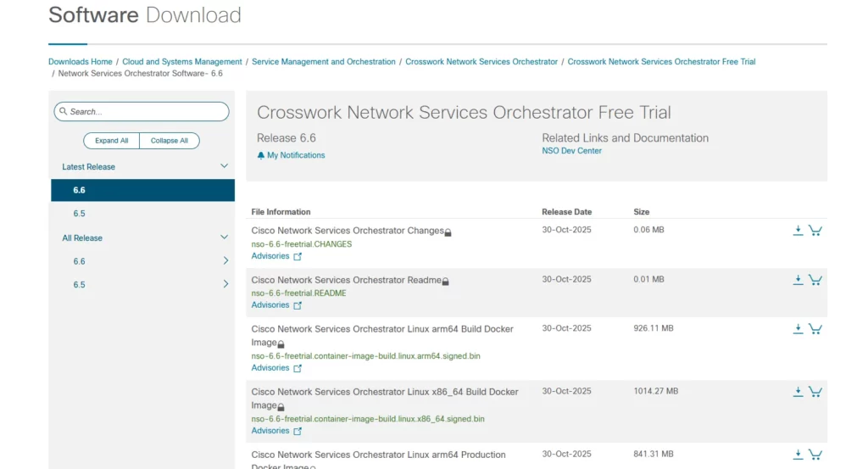Viewport: 868px width, 469px height.
Task: Click Cisco Network Services Orchestrator Changes title
Action: (348, 231)
